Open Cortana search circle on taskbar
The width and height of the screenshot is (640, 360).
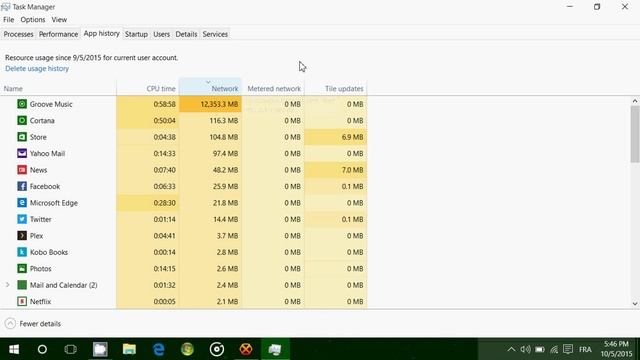(42, 349)
